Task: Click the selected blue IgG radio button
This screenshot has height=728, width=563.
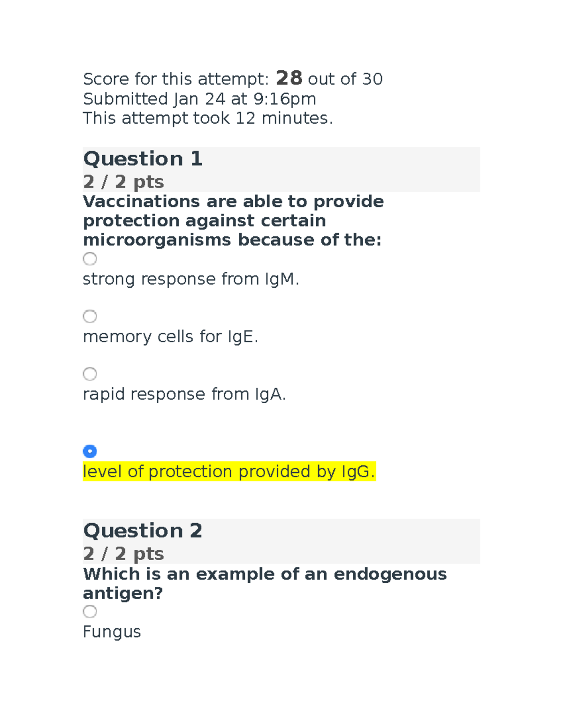Action: tap(90, 451)
